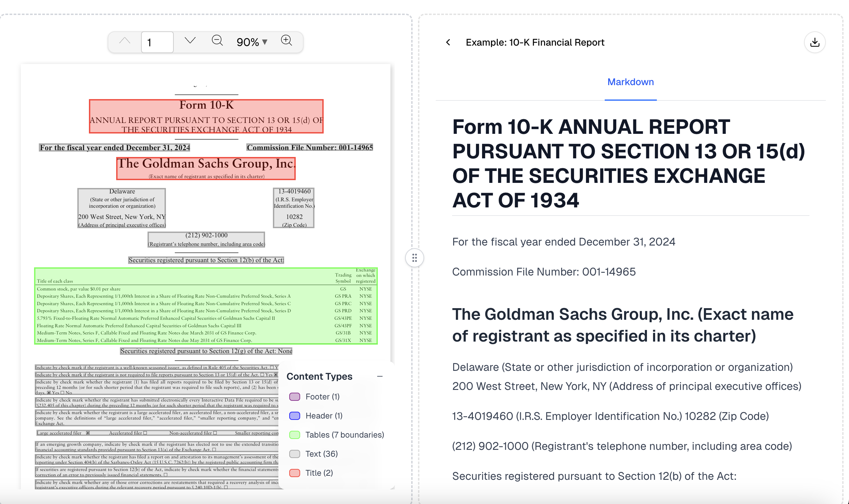Download the parsed output
The height and width of the screenshot is (504, 849).
click(x=815, y=42)
